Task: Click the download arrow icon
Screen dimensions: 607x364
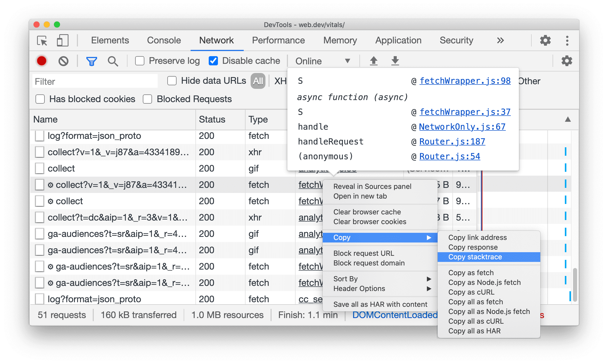Action: tap(394, 61)
